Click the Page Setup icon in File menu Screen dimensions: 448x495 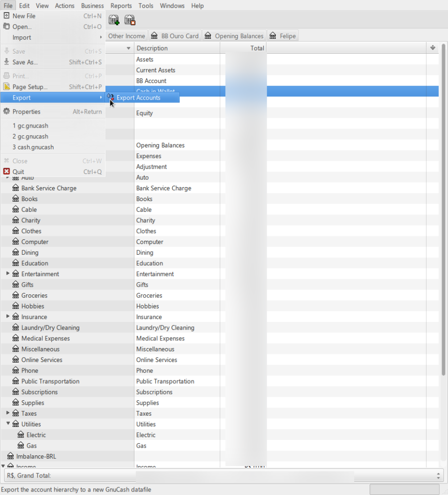coord(6,87)
